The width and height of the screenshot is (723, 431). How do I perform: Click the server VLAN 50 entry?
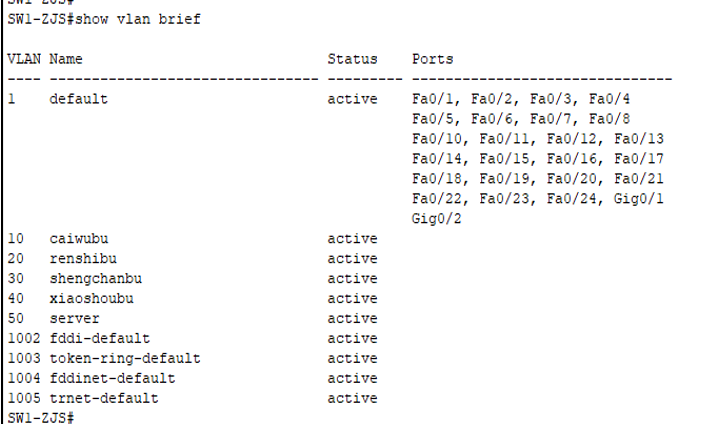(x=74, y=319)
